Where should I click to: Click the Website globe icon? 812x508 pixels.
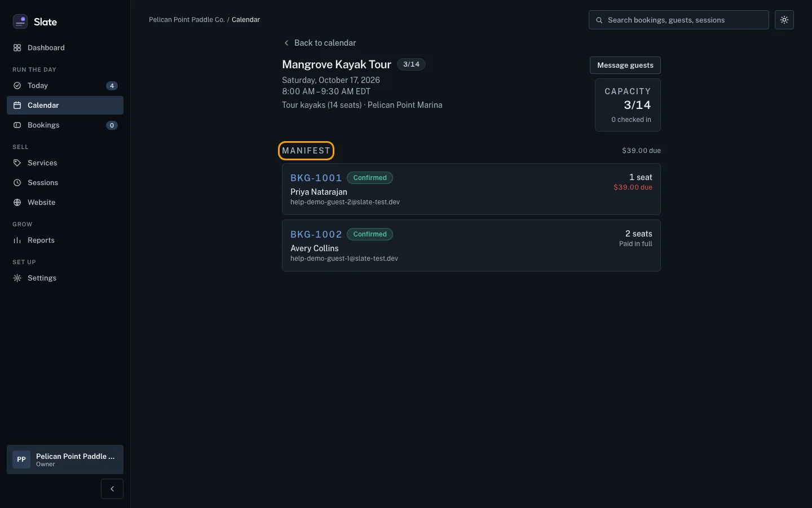(x=17, y=203)
